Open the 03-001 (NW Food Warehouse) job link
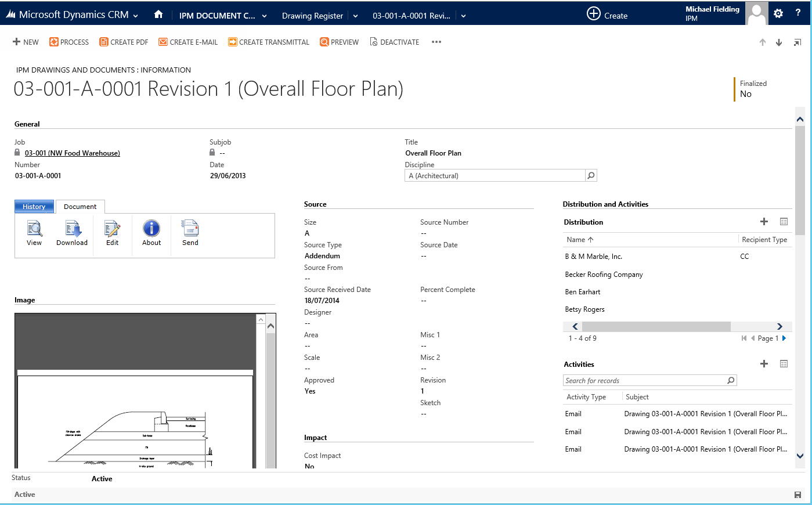This screenshot has width=812, height=505. coord(72,153)
